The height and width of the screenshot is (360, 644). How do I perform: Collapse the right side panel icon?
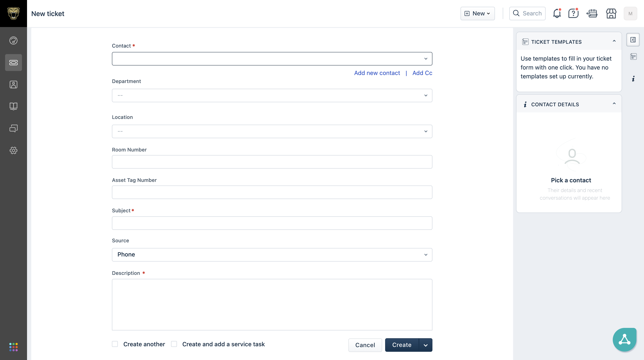click(x=633, y=40)
